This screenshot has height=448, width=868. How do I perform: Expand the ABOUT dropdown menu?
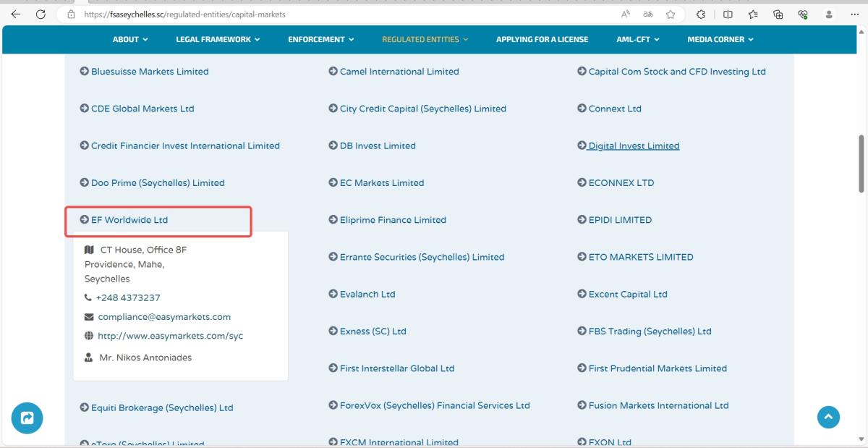pyautogui.click(x=130, y=39)
